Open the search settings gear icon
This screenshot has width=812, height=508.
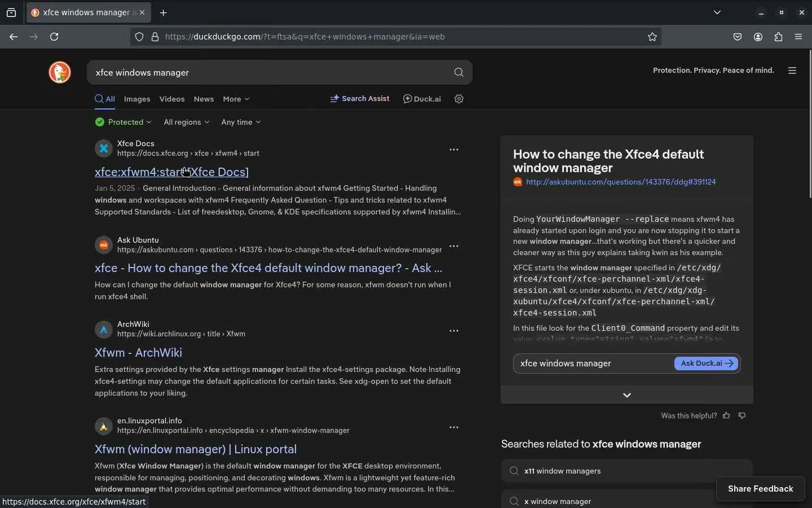460,99
